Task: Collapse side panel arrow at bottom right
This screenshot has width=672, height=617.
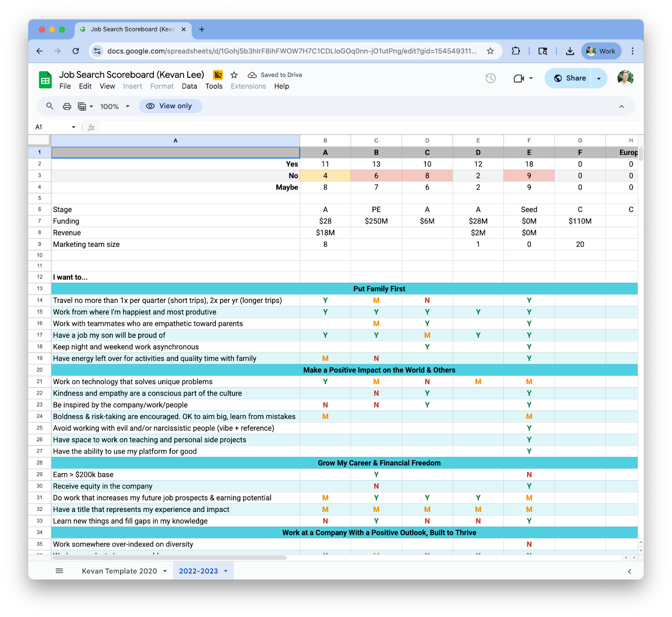Action: tap(629, 571)
